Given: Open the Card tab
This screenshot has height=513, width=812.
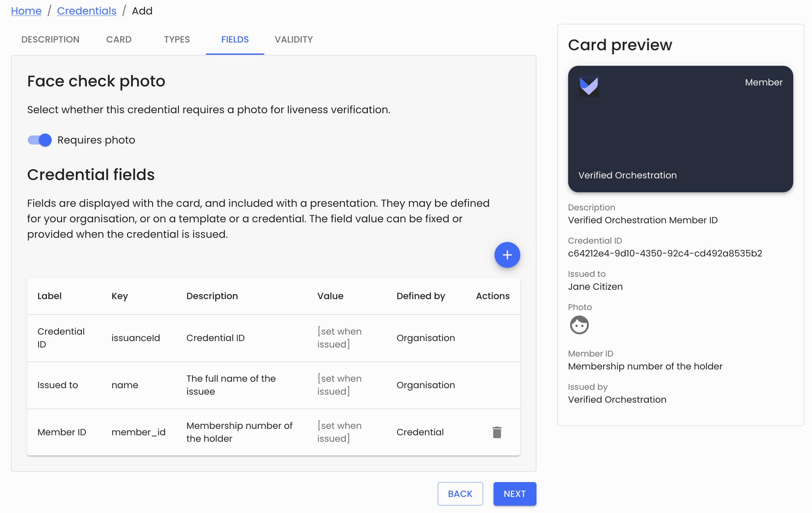Looking at the screenshot, I should click(x=119, y=39).
